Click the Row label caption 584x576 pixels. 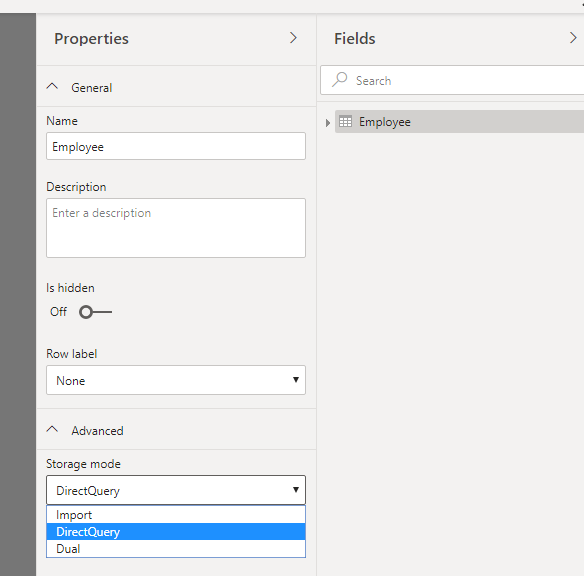click(72, 354)
